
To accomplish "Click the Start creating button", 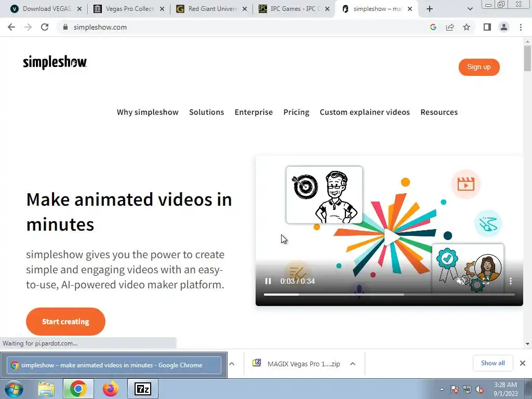I will [65, 321].
